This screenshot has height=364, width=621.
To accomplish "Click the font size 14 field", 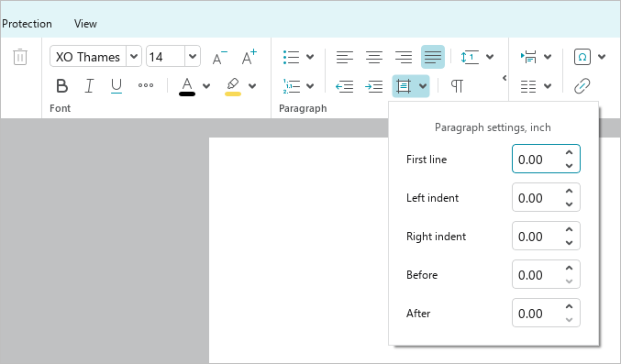I will [165, 57].
